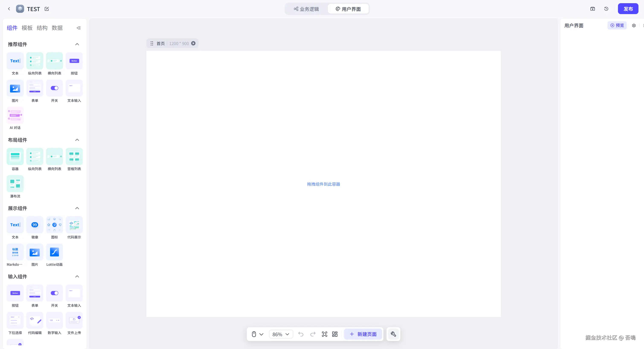The width and height of the screenshot is (644, 349).
Task: Click the play icon beside 1200 * 900
Action: click(x=193, y=43)
